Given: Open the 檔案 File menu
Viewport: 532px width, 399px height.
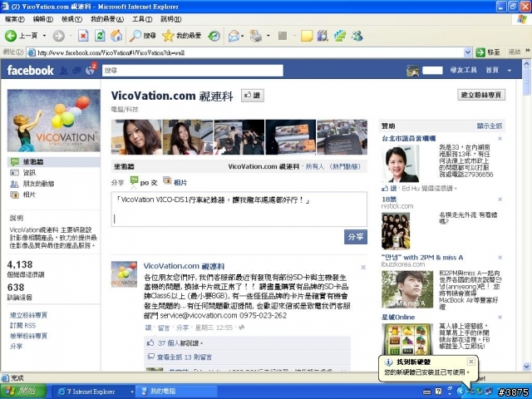Looking at the screenshot, I should (15, 19).
